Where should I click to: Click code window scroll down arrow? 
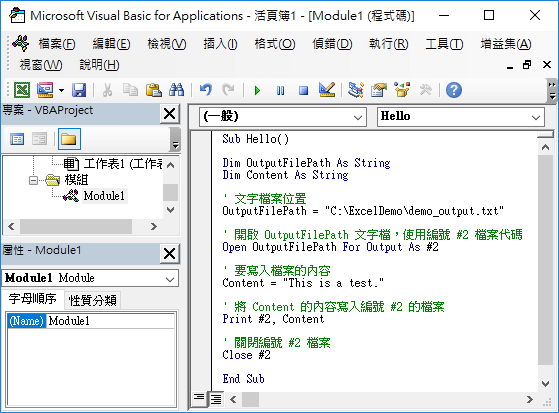(x=545, y=384)
